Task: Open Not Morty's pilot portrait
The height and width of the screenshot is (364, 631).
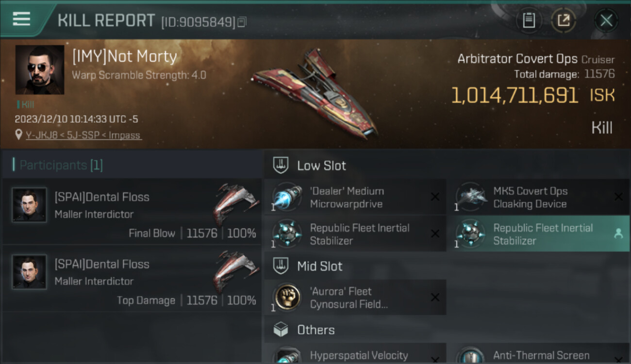Action: tap(40, 70)
